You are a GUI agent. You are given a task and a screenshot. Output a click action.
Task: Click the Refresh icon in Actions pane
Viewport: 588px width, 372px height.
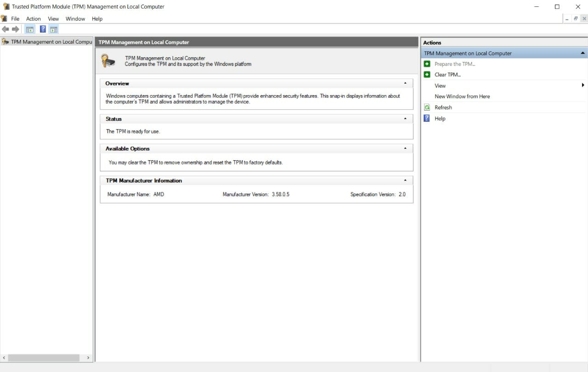click(427, 107)
